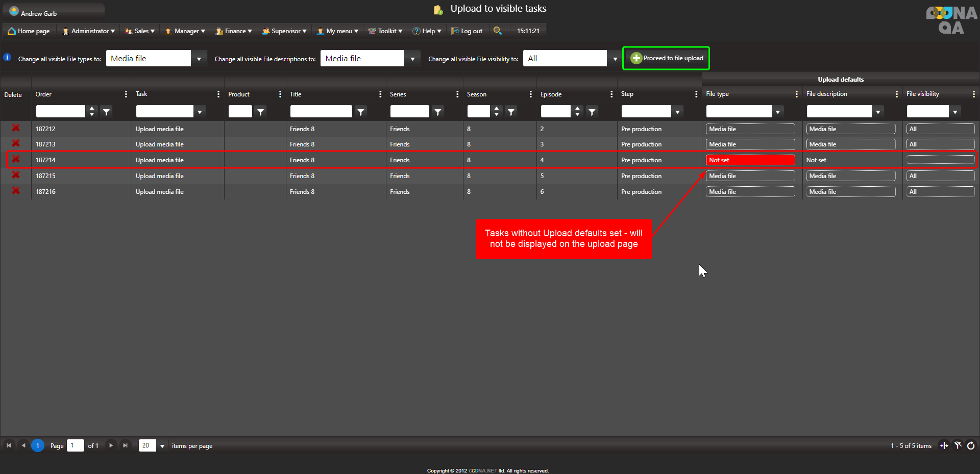Select the red Not set file type cell
This screenshot has height=474, width=980.
[x=750, y=160]
